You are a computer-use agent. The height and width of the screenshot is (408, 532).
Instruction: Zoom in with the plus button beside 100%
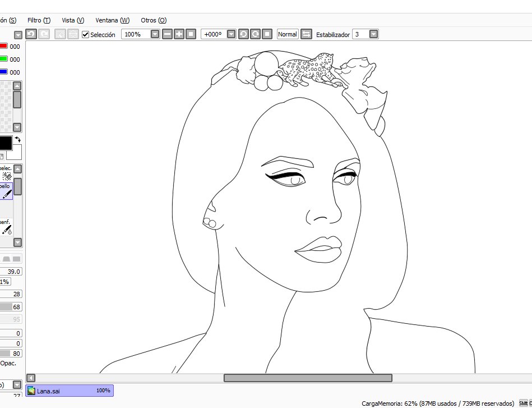pos(179,34)
